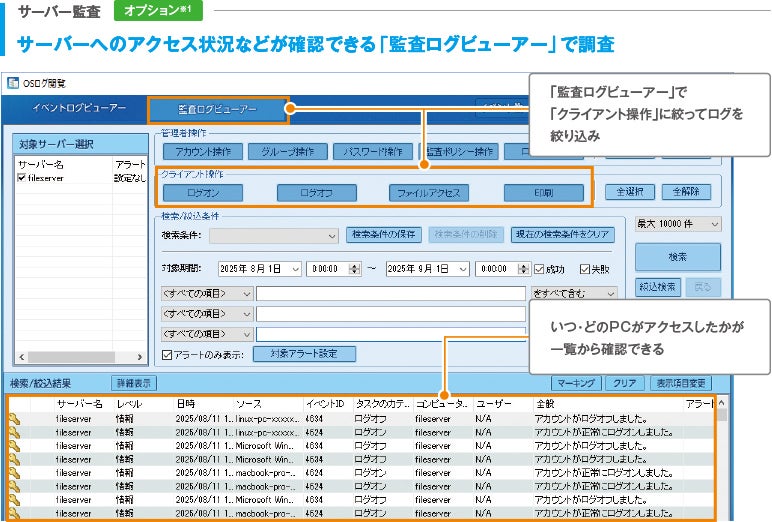The width and height of the screenshot is (772, 522).
Task: Select the 監査ログビューアー tab
Action: [x=218, y=109]
